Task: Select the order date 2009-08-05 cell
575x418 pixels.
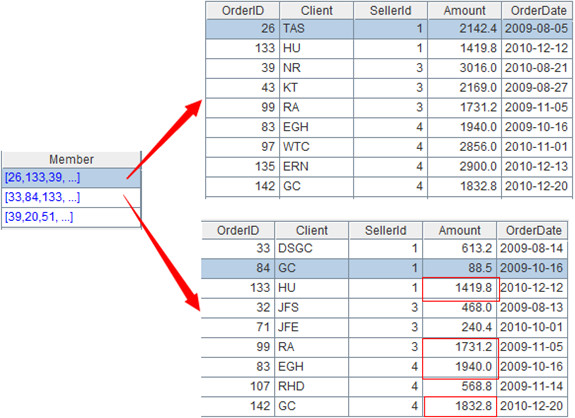Action: pyautogui.click(x=538, y=29)
